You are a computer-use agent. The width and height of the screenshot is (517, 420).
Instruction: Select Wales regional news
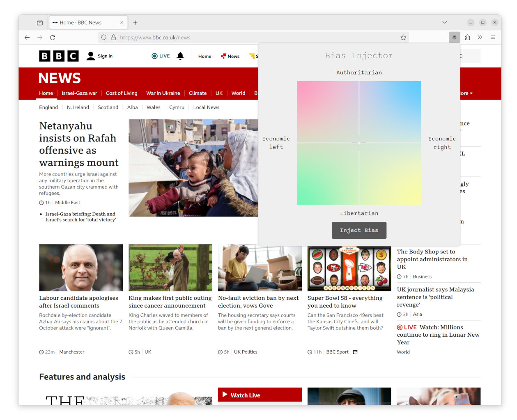[154, 107]
